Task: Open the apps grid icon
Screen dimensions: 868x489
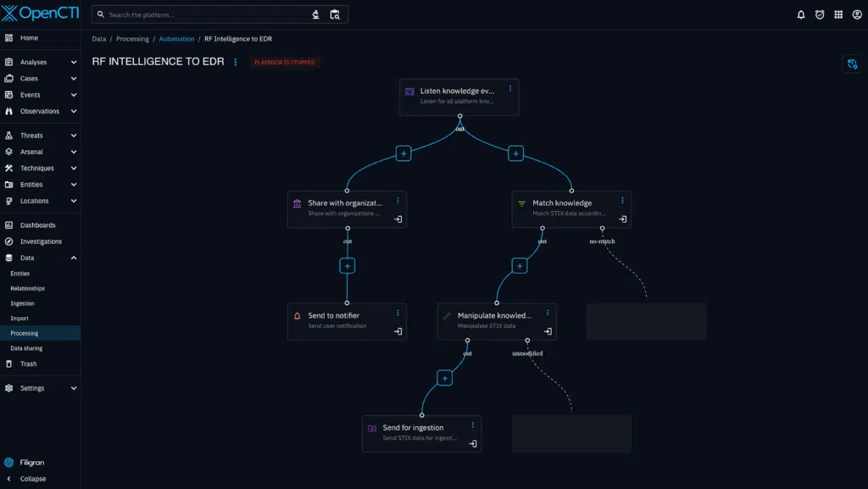Action: click(x=838, y=14)
